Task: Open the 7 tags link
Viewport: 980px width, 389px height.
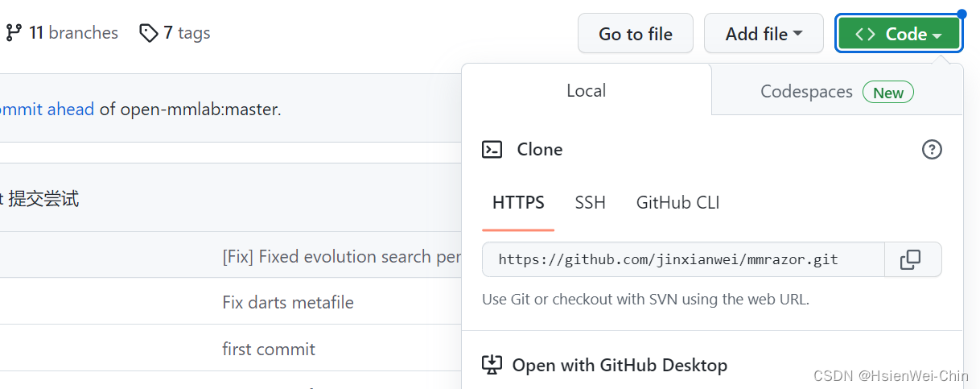Action: [x=175, y=33]
